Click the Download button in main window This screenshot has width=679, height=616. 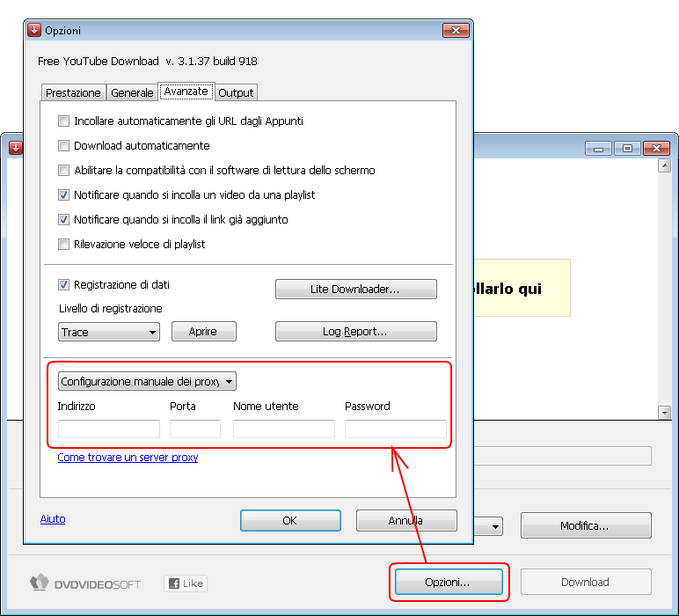[x=586, y=582]
